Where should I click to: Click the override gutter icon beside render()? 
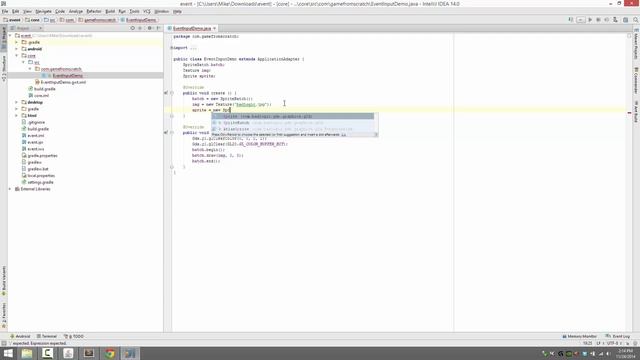pyautogui.click(x=166, y=133)
